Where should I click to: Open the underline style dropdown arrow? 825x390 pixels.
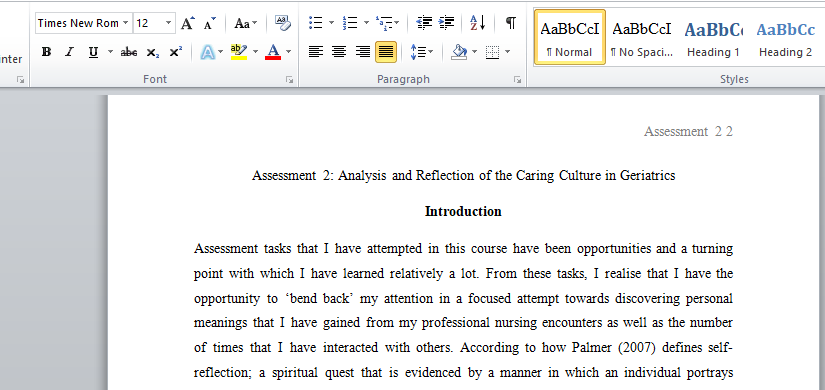point(110,52)
